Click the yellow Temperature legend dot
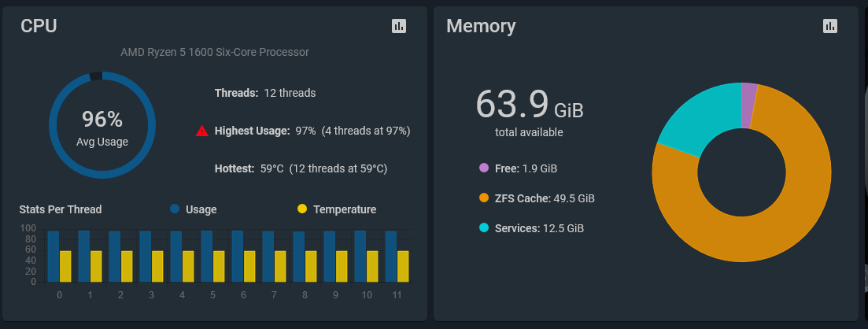 [x=302, y=209]
